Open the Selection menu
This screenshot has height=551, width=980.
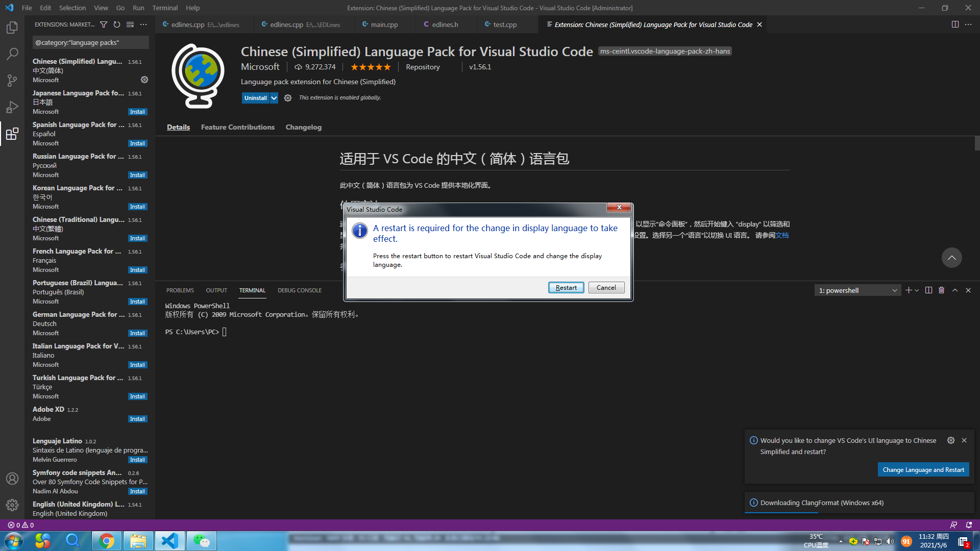tap(72, 8)
